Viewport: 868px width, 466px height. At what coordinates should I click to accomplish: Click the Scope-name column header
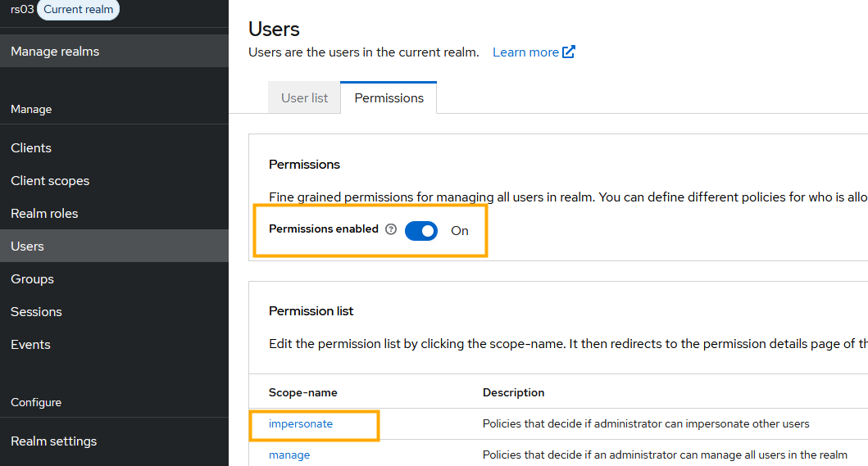[302, 392]
